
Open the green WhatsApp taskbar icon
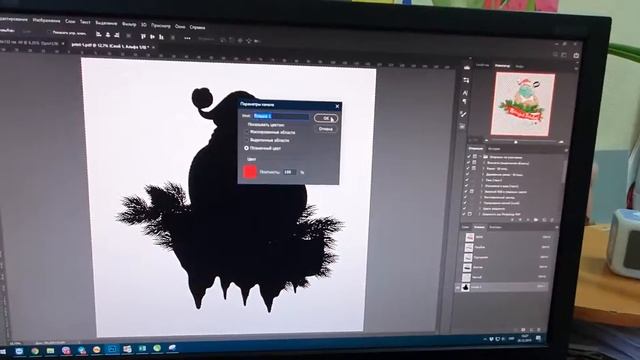(157, 348)
